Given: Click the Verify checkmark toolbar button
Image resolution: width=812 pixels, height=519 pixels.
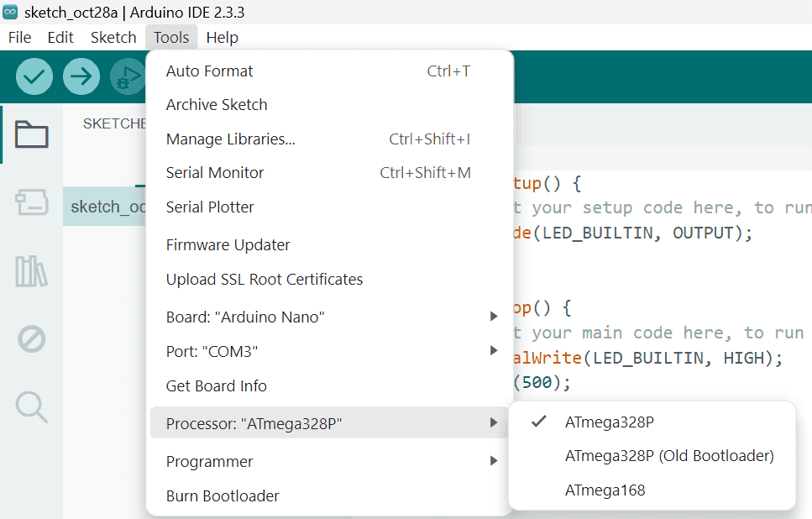Looking at the screenshot, I should pyautogui.click(x=34, y=77).
